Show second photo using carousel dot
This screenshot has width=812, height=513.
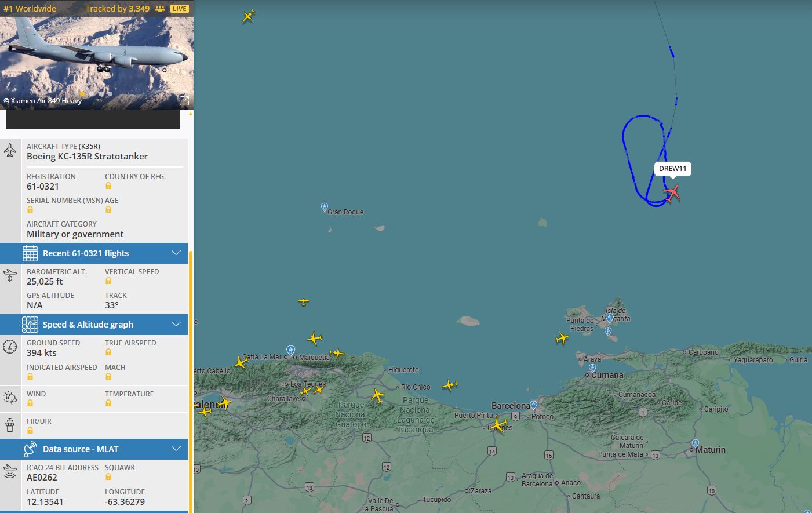click(92, 94)
